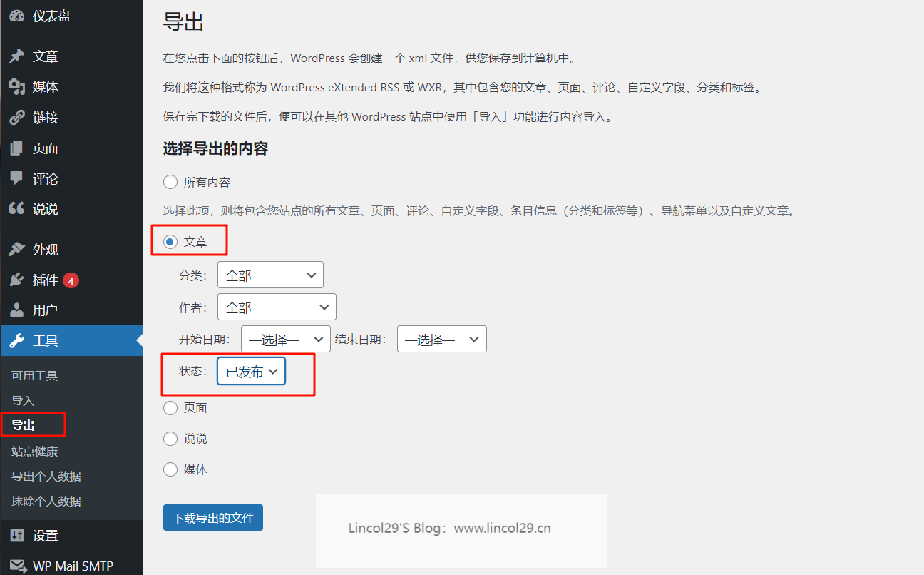Open the "导入" submenu item

[x=23, y=401]
